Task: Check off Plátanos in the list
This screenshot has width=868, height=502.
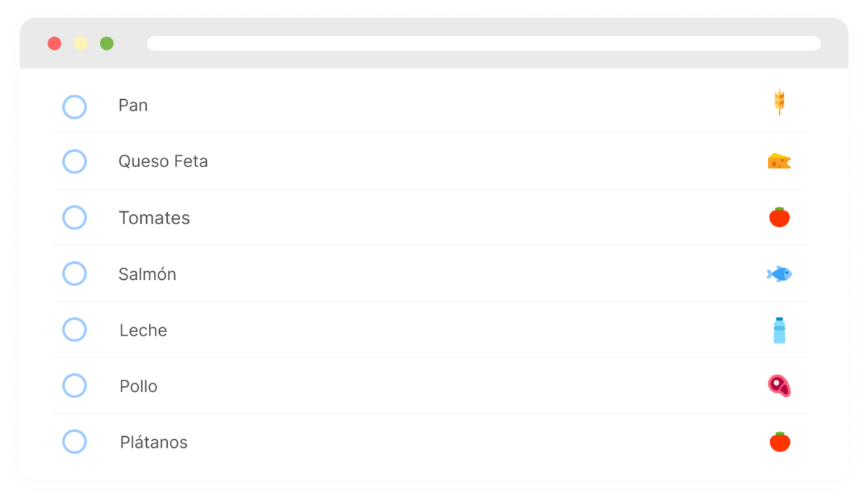Action: pos(75,441)
